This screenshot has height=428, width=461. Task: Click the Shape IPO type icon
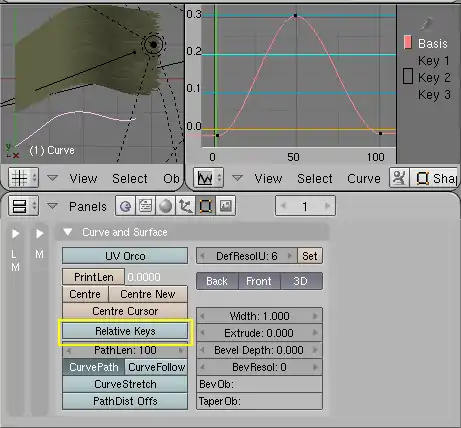coord(422,178)
